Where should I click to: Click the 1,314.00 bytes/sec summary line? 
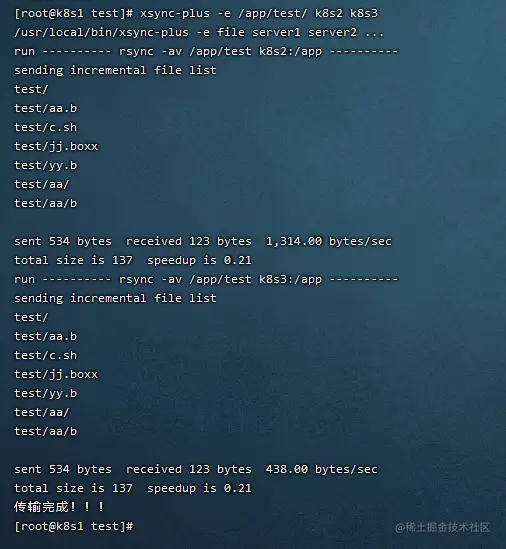(x=203, y=242)
